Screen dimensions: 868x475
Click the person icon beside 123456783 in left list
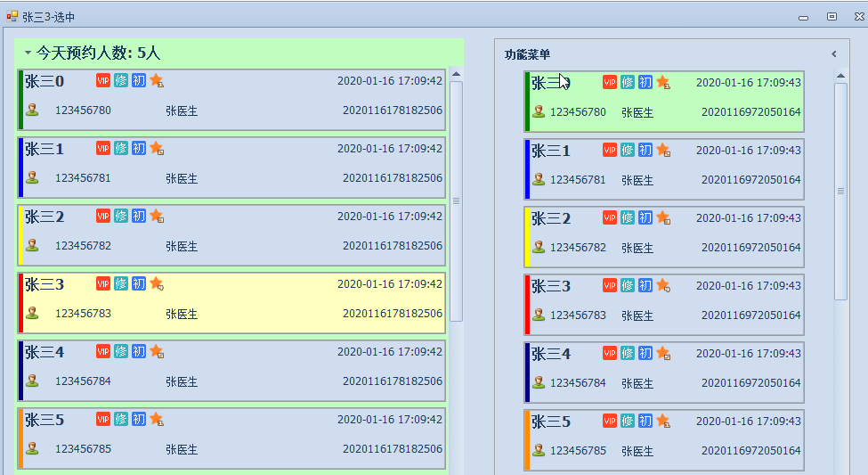tap(33, 313)
